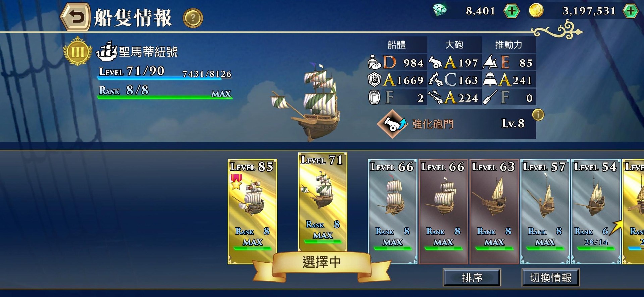Select the Level 85 ship card
This screenshot has height=297, width=644.
253,212
